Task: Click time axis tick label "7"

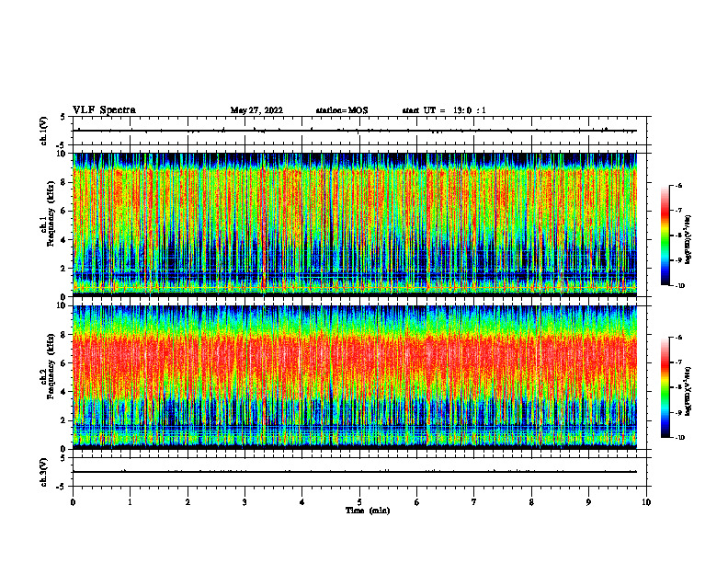Action: [474, 502]
